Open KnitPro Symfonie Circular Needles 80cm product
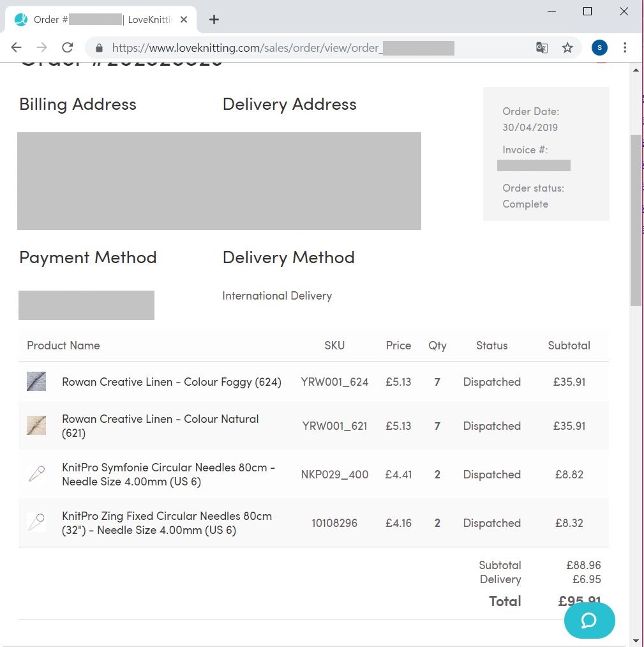 tap(168, 475)
